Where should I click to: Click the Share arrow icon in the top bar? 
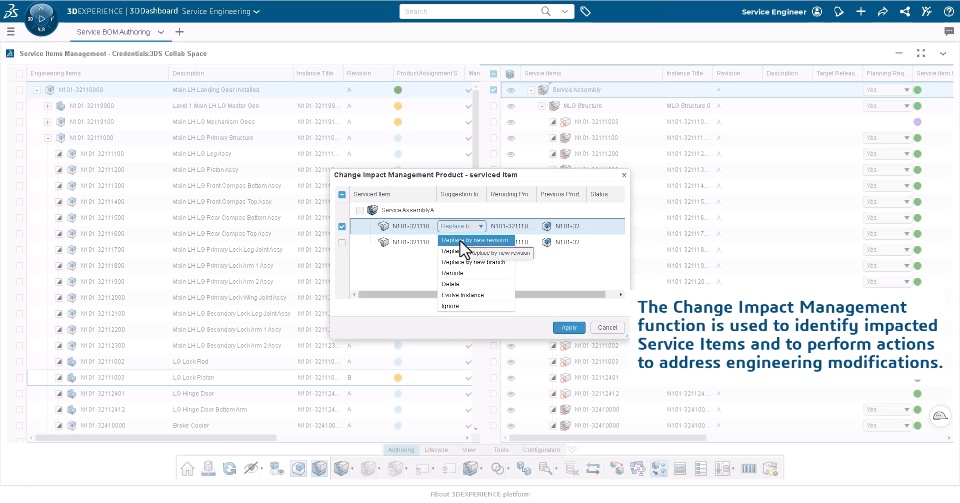[x=882, y=11]
